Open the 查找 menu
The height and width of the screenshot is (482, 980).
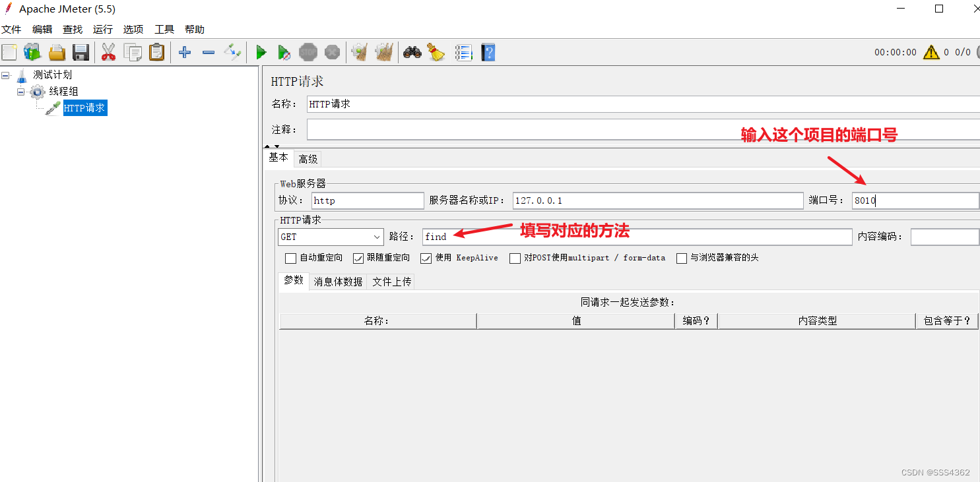73,30
